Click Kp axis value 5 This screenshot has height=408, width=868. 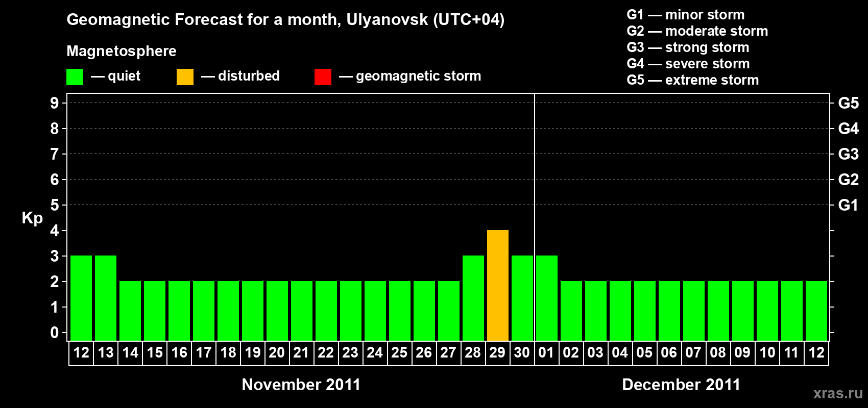[55, 205]
